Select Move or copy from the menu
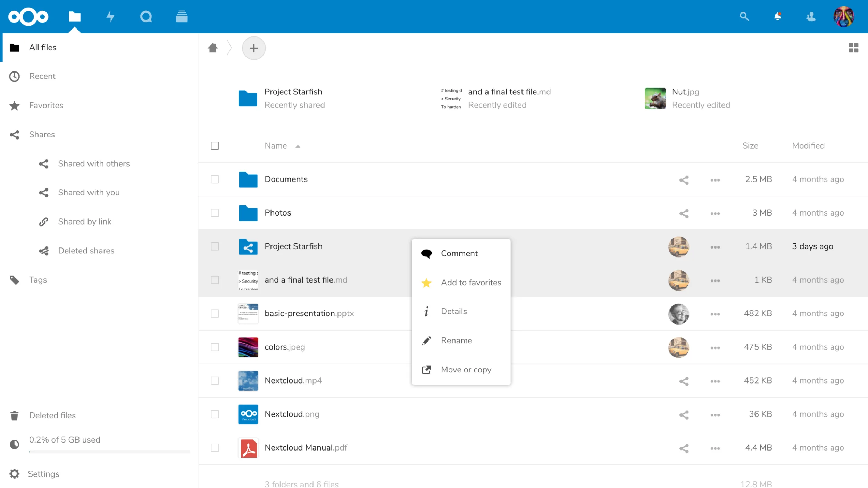 point(466,369)
